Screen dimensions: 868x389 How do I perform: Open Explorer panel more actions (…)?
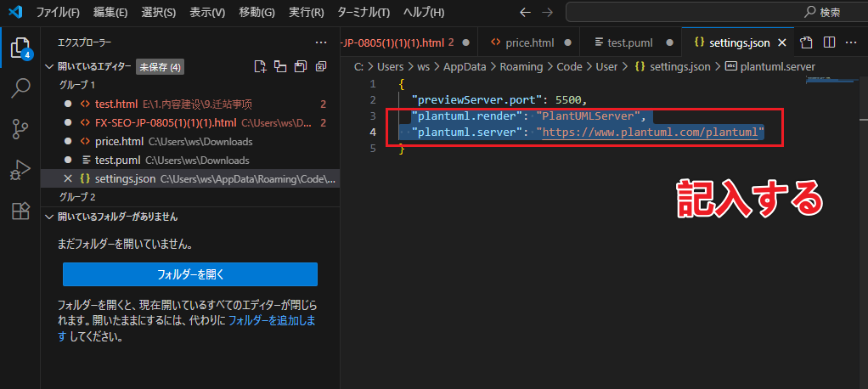[320, 42]
